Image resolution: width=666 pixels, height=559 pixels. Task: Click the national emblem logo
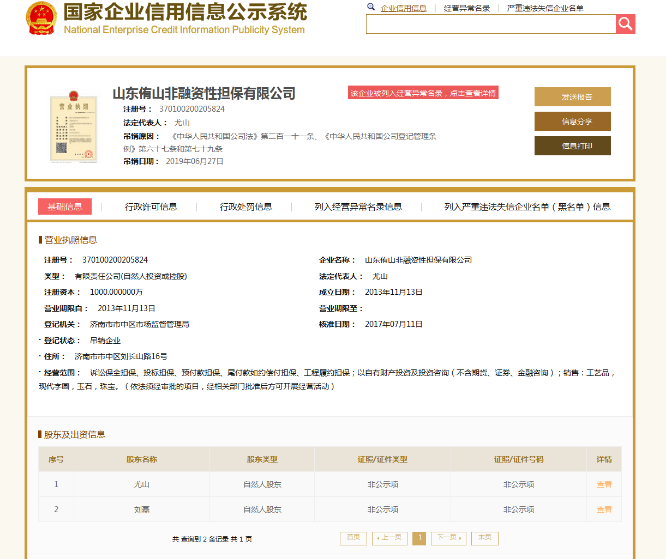pyautogui.click(x=41, y=18)
